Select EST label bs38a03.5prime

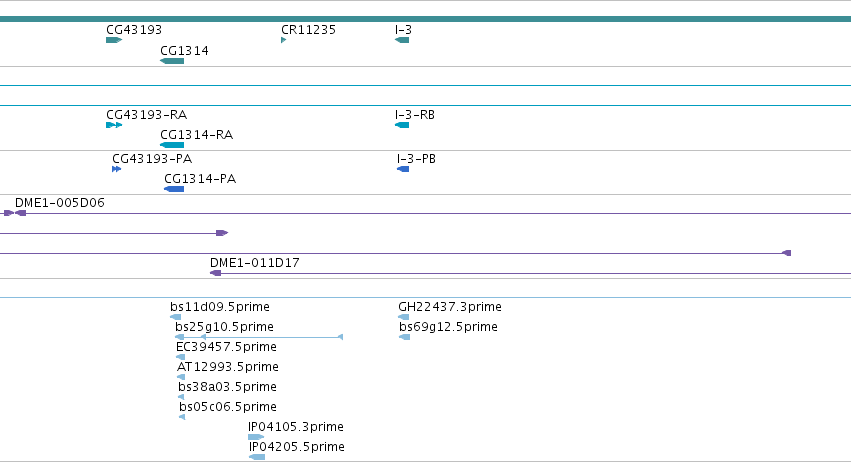227,388
